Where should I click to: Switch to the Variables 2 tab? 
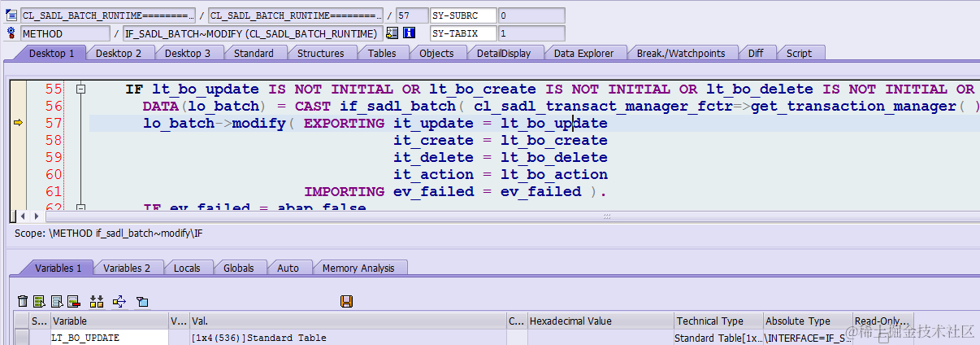[127, 268]
